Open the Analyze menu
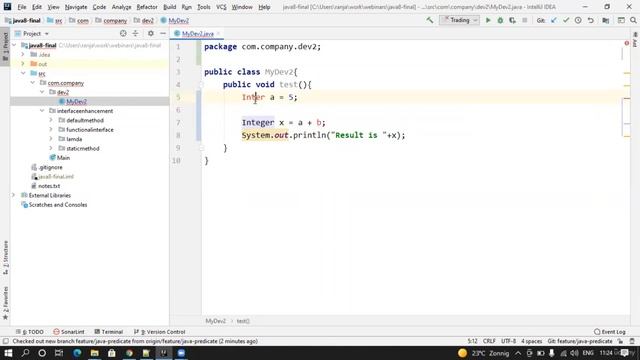Viewport: 640px width, 360px height. coord(121,7)
